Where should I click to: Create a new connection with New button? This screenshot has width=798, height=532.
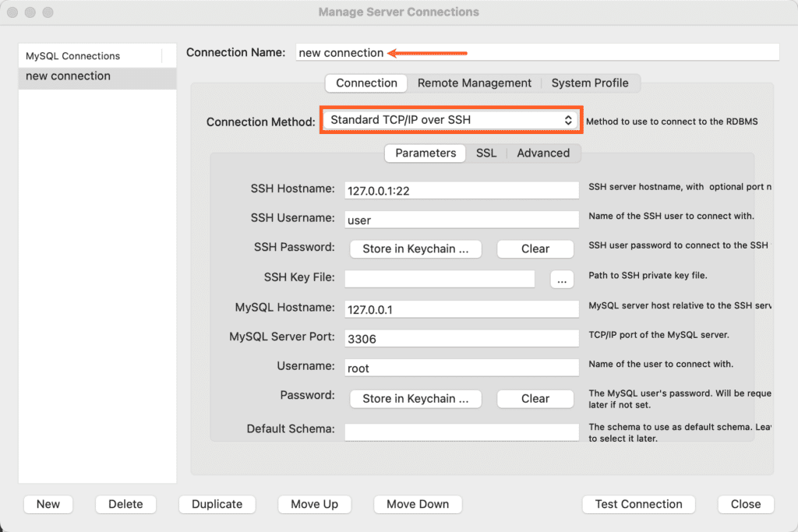(x=48, y=504)
